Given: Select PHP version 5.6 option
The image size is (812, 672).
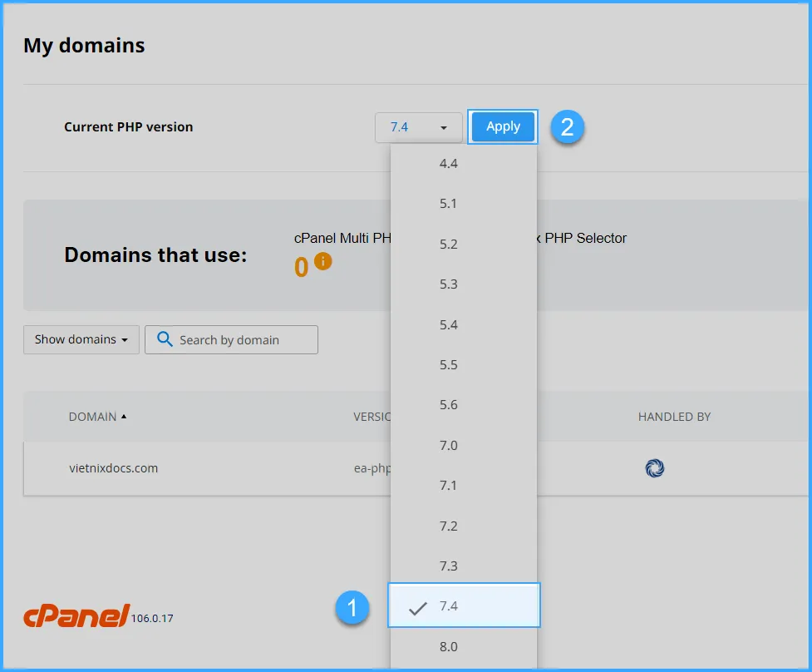Looking at the screenshot, I should [x=447, y=405].
